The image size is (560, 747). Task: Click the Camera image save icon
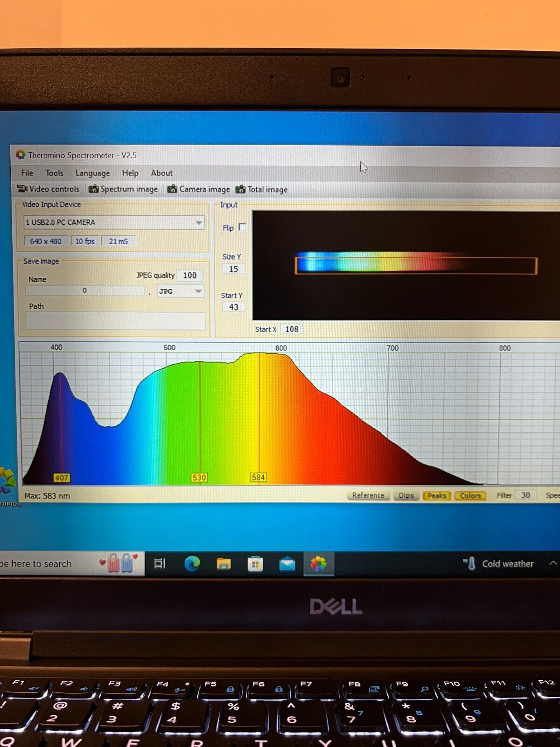pyautogui.click(x=172, y=189)
